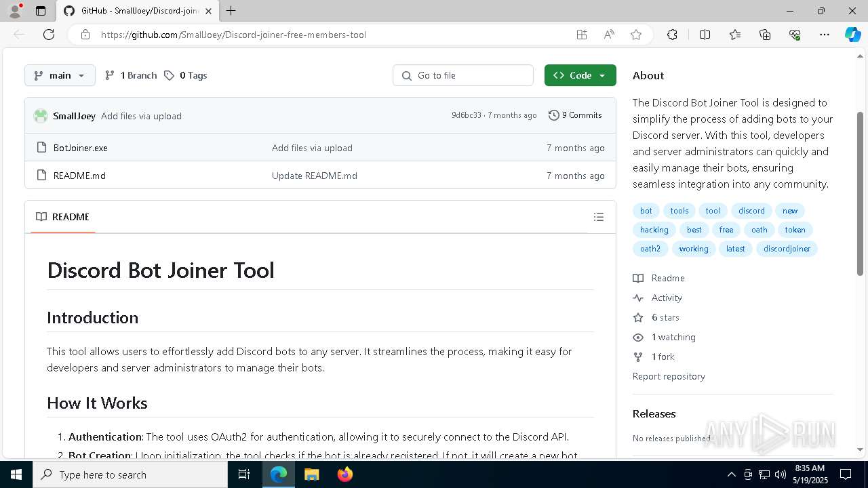Click the token topic tag
The height and width of the screenshot is (488, 868).
click(x=795, y=230)
